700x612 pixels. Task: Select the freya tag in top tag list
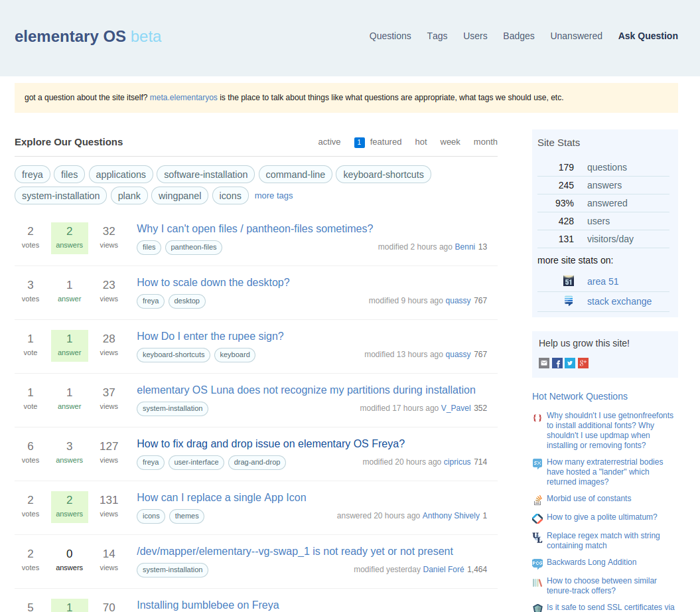(32, 175)
